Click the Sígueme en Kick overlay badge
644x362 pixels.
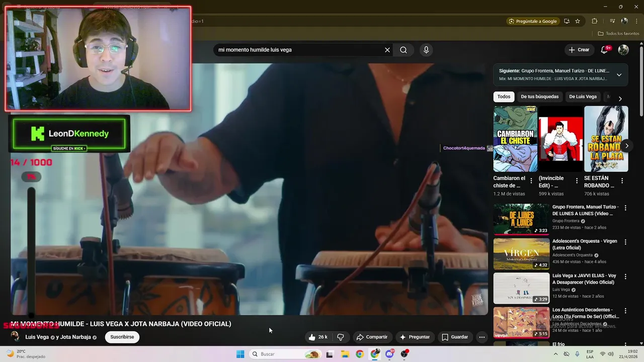tap(69, 148)
